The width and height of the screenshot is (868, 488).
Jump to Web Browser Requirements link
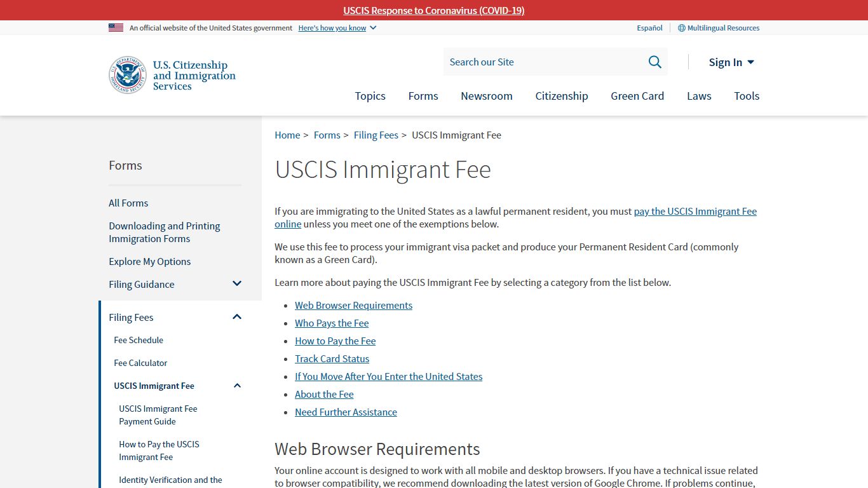(353, 305)
